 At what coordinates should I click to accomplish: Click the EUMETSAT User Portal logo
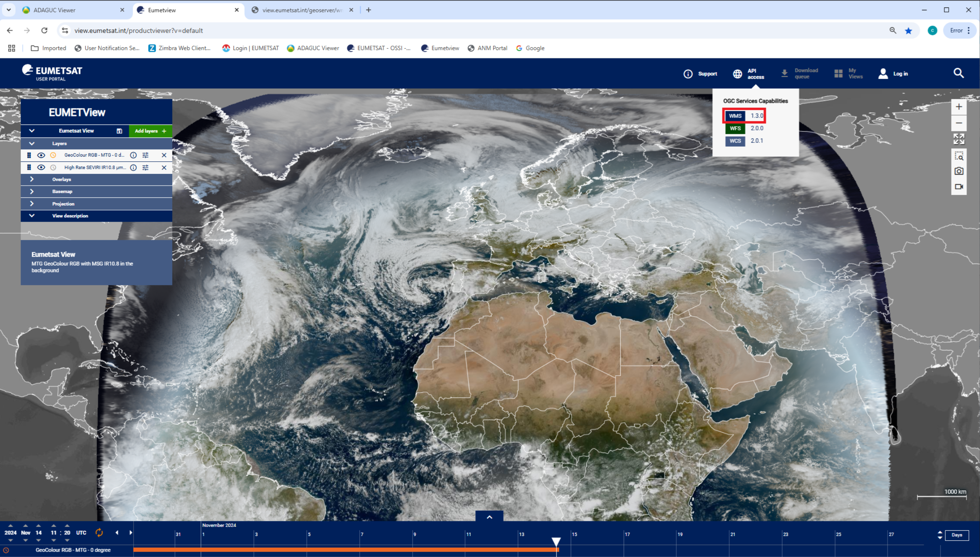[52, 73]
